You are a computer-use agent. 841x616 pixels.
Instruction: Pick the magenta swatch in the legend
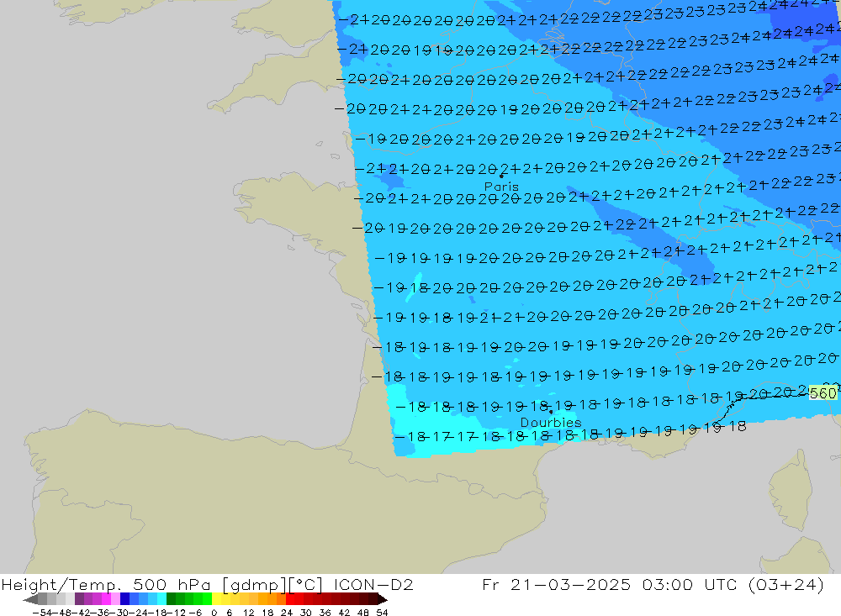click(106, 599)
